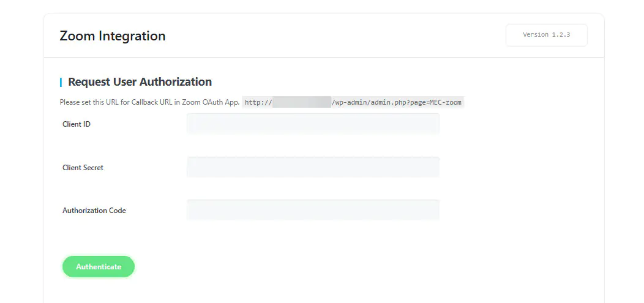Click the Authorization Code label
Screen dimensions: 644x303
[x=94, y=211]
